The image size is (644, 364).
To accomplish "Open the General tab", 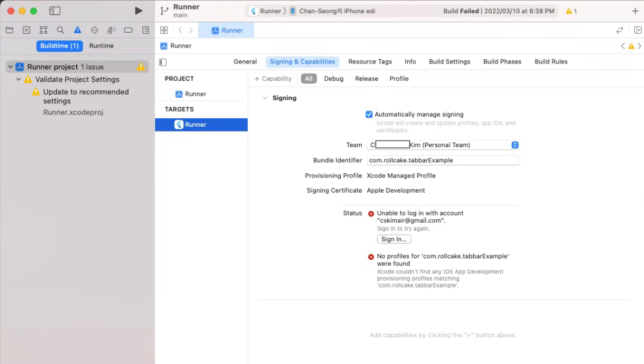I will (x=245, y=62).
